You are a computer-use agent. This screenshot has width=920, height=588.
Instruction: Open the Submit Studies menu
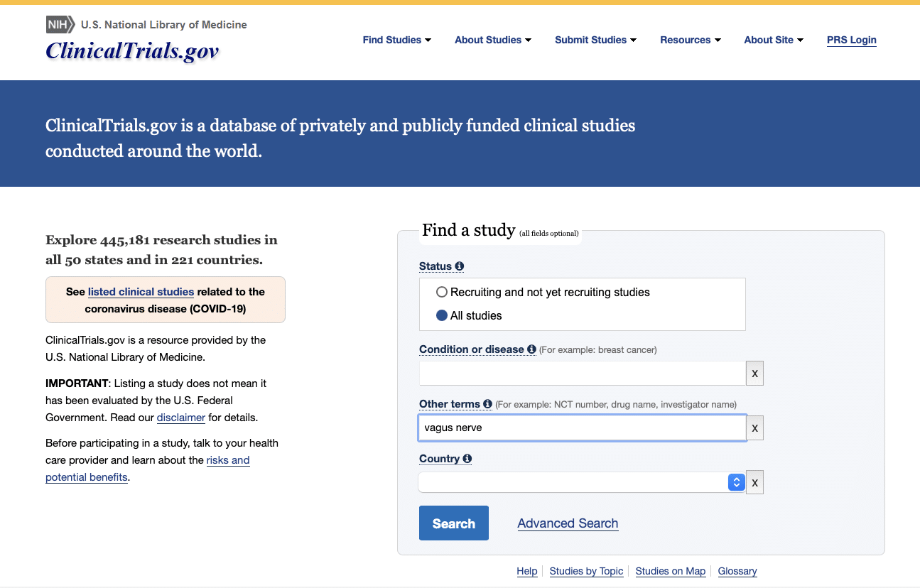(596, 40)
